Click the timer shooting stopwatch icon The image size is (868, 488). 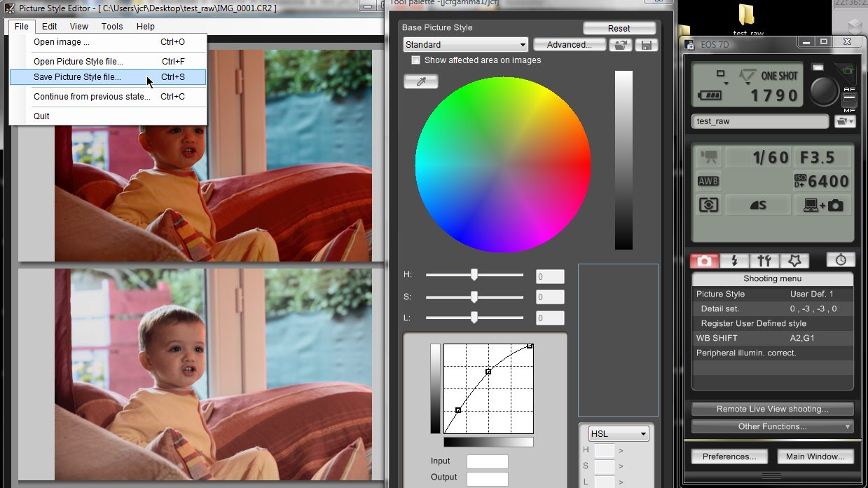pyautogui.click(x=841, y=259)
